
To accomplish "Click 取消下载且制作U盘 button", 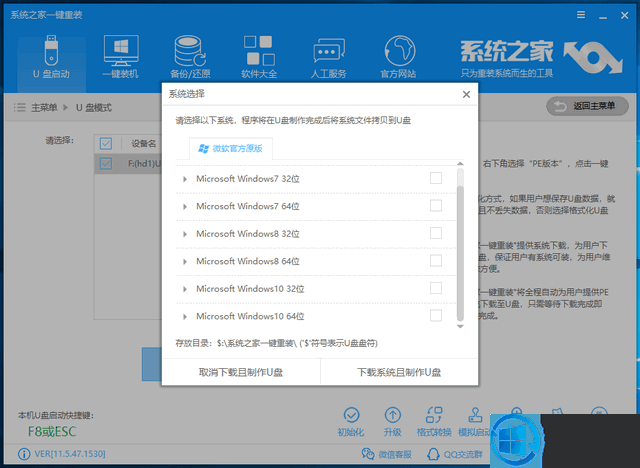I will [241, 372].
